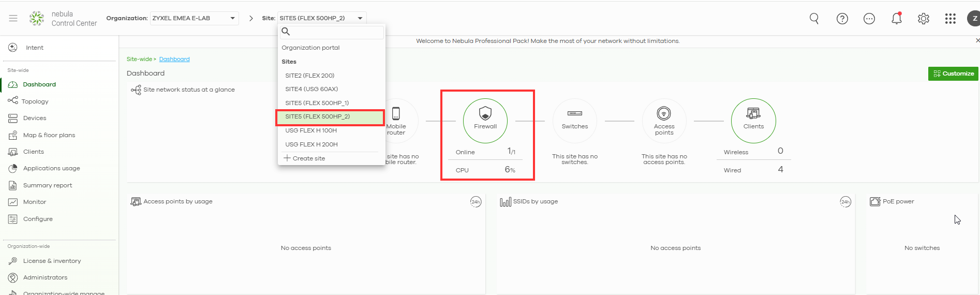Open the help question mark icon
980x295 pixels.
[842, 19]
